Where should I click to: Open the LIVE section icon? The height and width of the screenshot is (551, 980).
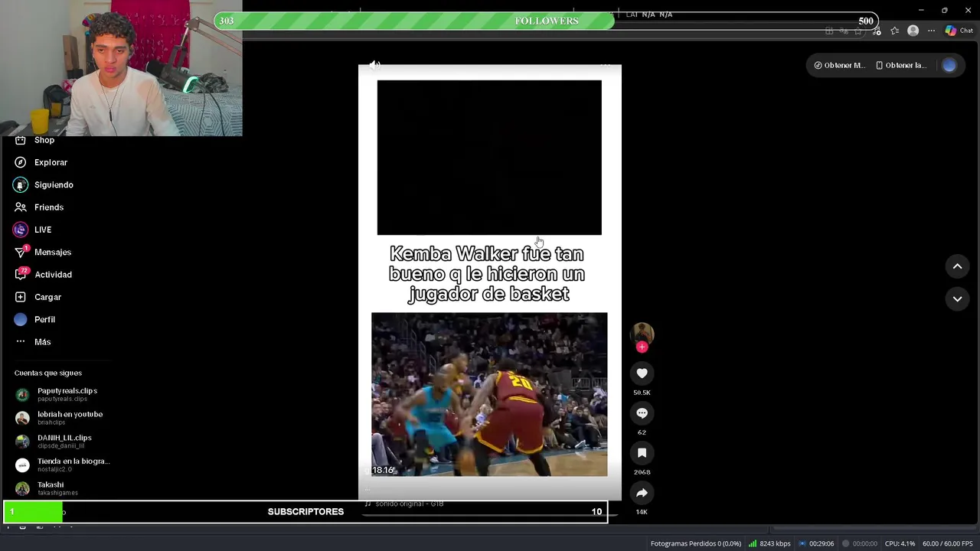(21, 230)
